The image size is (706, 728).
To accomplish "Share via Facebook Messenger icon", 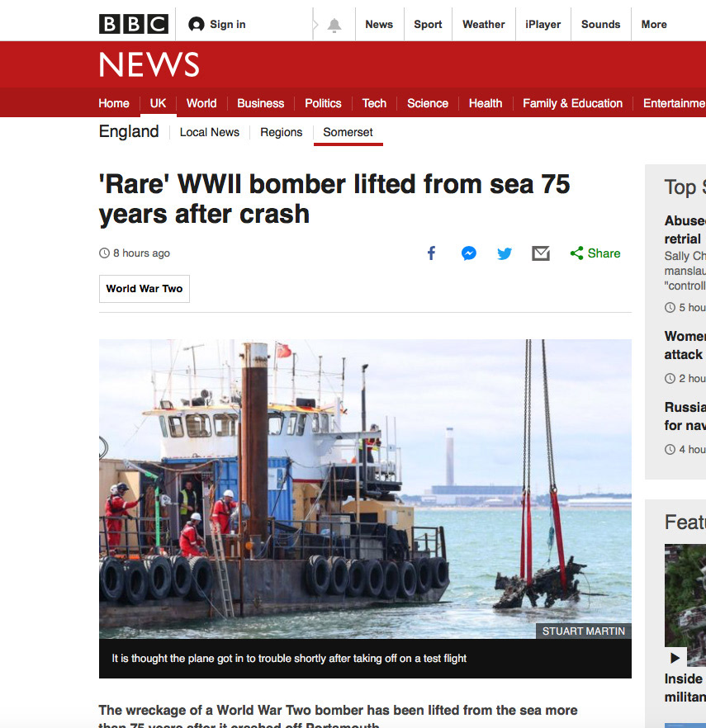I will click(468, 253).
